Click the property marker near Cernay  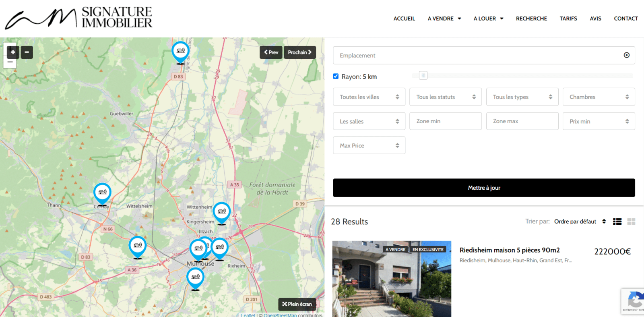pos(102,193)
